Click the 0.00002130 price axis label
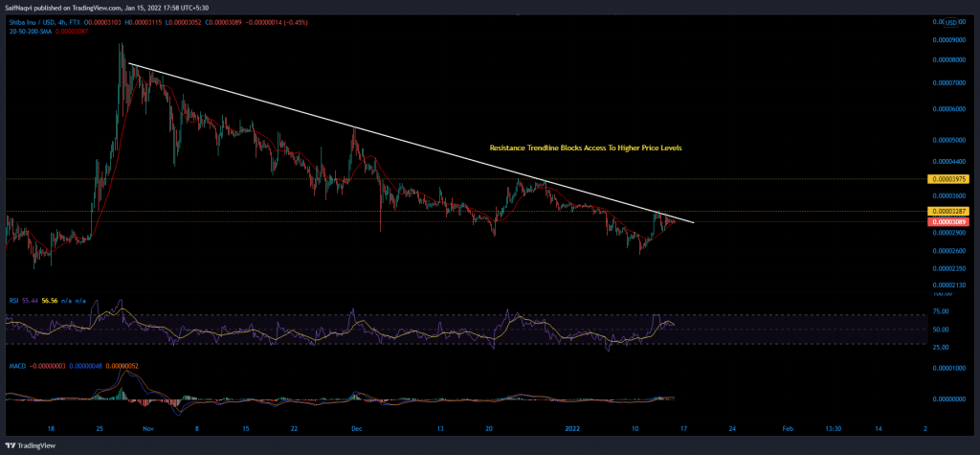Viewport: 980px width, 455px height. [x=948, y=284]
